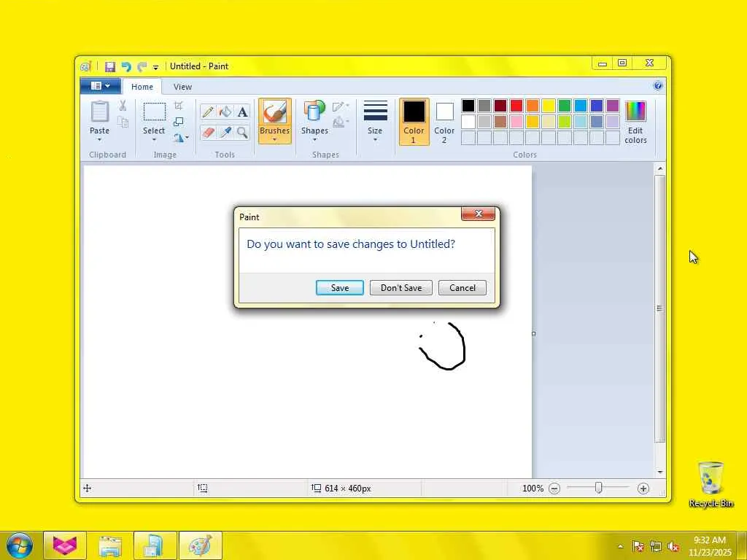Viewport: 747px width, 560px height.
Task: Click the Paste clipboard icon
Action: (99, 112)
